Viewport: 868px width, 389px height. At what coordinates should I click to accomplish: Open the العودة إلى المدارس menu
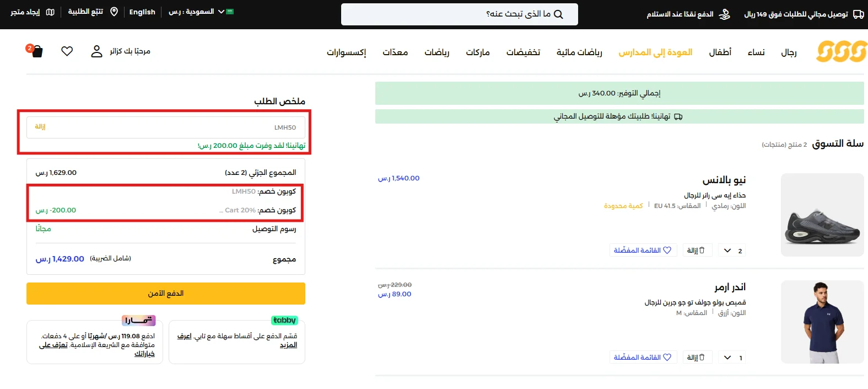pos(655,52)
